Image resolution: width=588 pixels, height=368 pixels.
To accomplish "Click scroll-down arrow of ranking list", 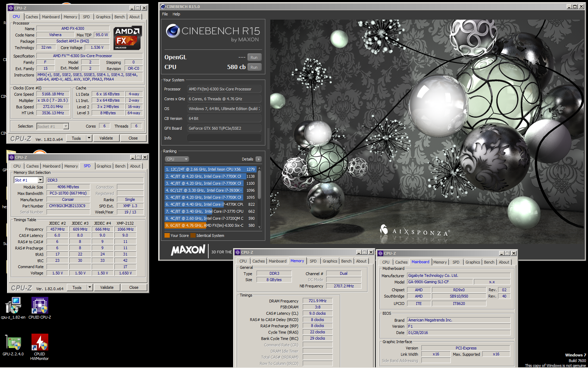I will tap(259, 227).
